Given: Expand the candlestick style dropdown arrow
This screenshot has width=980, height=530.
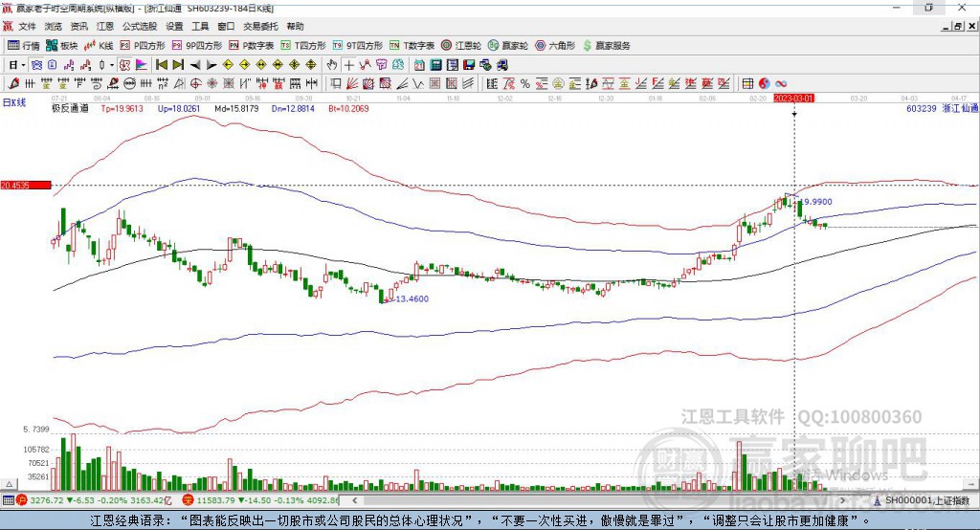Looking at the screenshot, I should point(112,65).
